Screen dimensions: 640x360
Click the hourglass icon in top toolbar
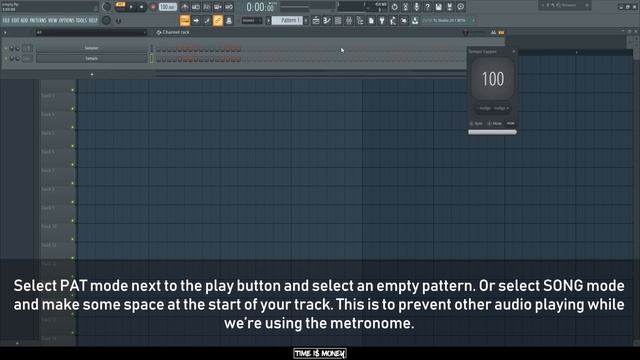point(405,7)
